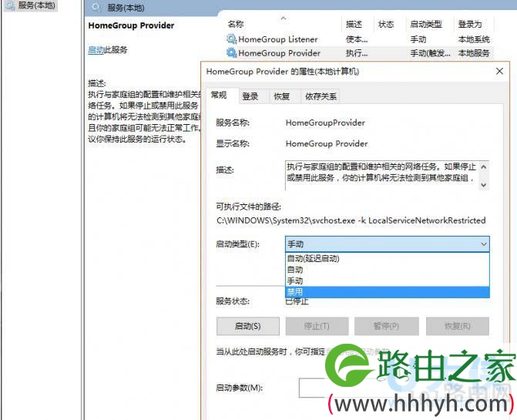Open the 恢复 tab

pos(281,96)
